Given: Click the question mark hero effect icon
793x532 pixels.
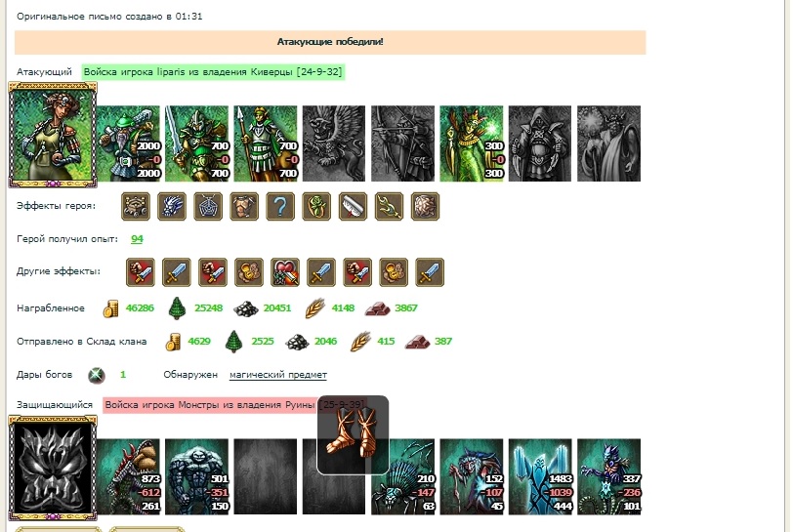Looking at the screenshot, I should 280,206.
